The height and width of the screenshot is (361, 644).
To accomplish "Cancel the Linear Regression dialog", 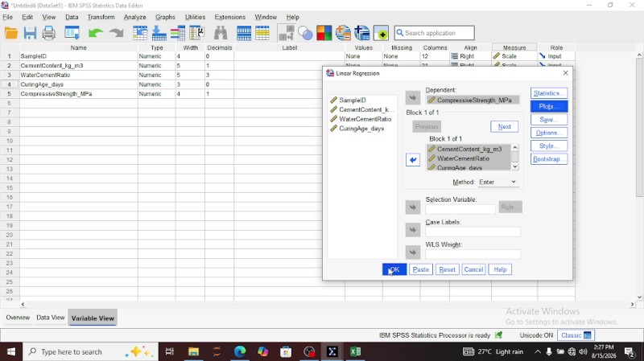I will (473, 269).
